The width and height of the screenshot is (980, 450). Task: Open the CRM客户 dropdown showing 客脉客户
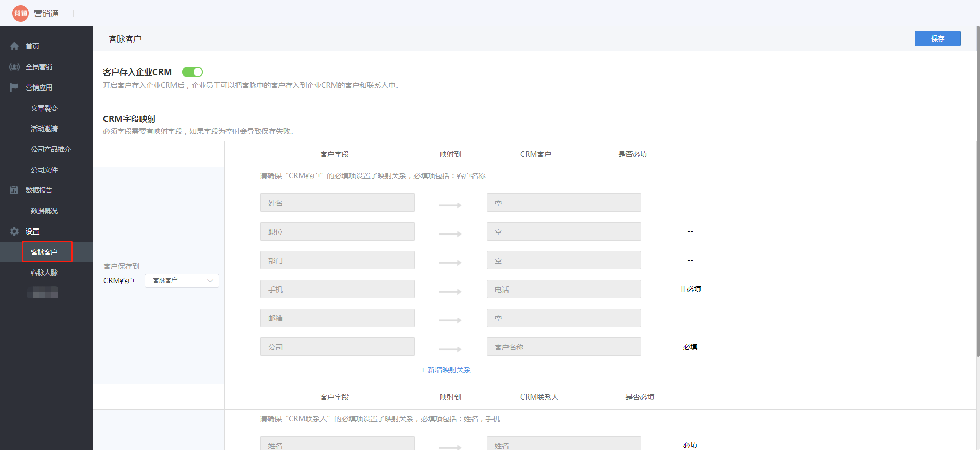click(182, 281)
